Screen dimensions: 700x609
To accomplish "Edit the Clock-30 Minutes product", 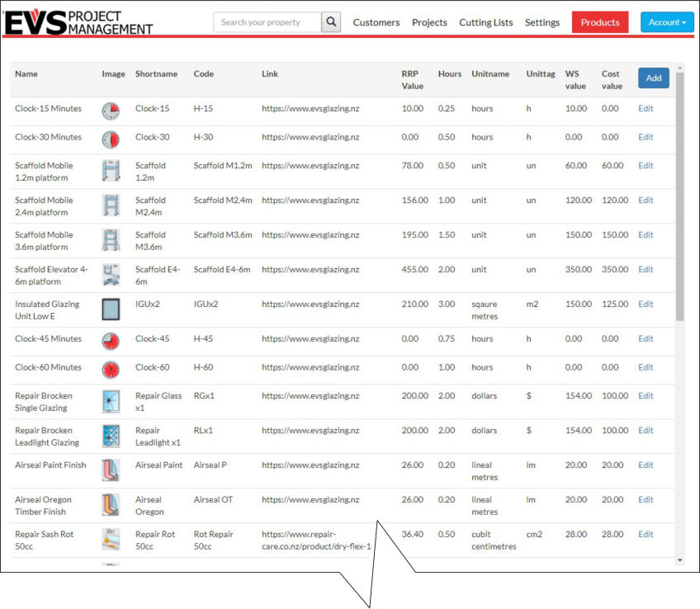I will tap(646, 137).
